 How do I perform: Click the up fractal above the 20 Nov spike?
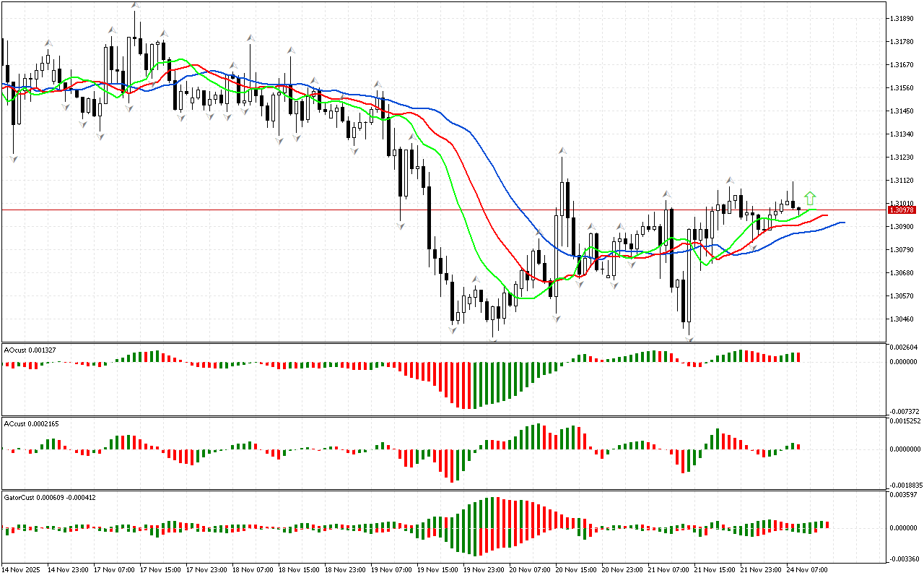(561, 150)
